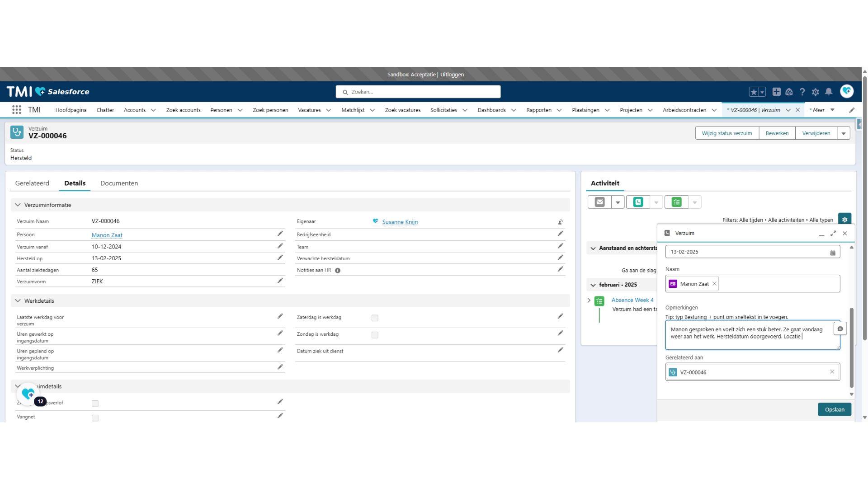Toggle the Vangnet checkbox
This screenshot has height=488, width=868.
(95, 418)
